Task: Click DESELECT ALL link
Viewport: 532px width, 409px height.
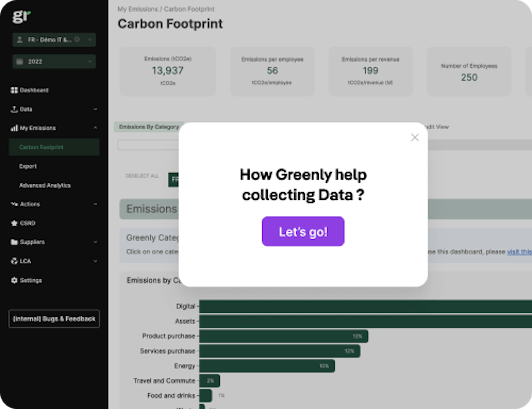Action: coord(142,176)
